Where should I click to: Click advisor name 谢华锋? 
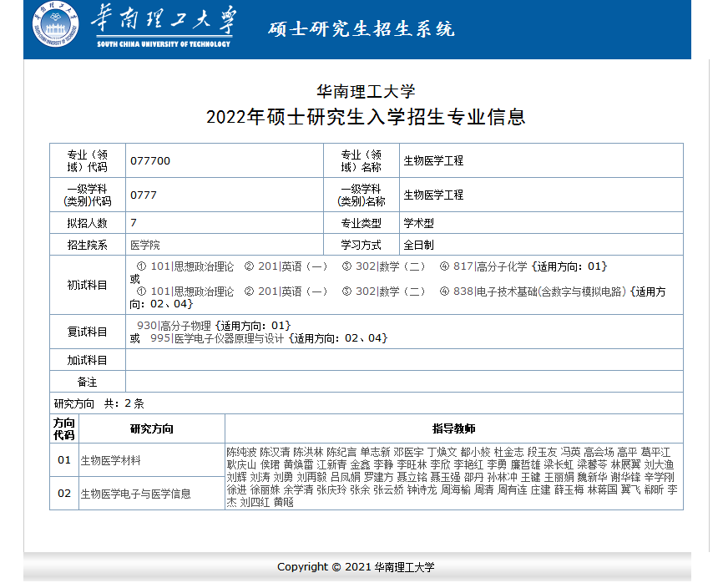pos(625,477)
